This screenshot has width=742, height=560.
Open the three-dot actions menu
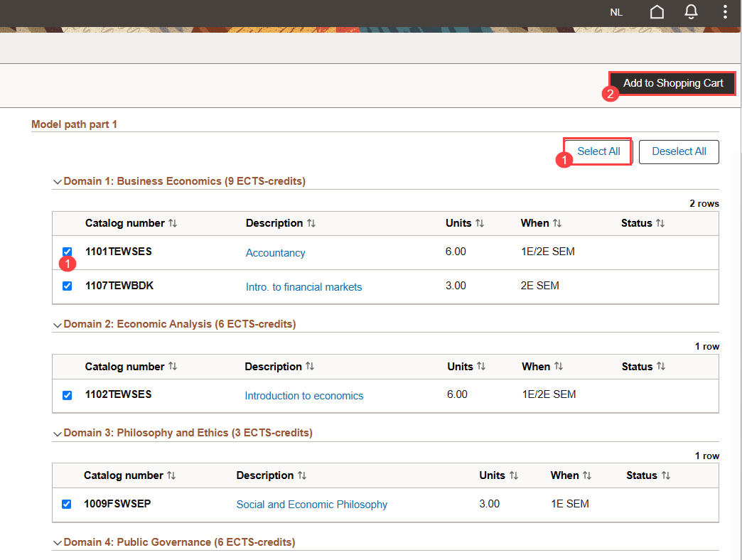[725, 12]
